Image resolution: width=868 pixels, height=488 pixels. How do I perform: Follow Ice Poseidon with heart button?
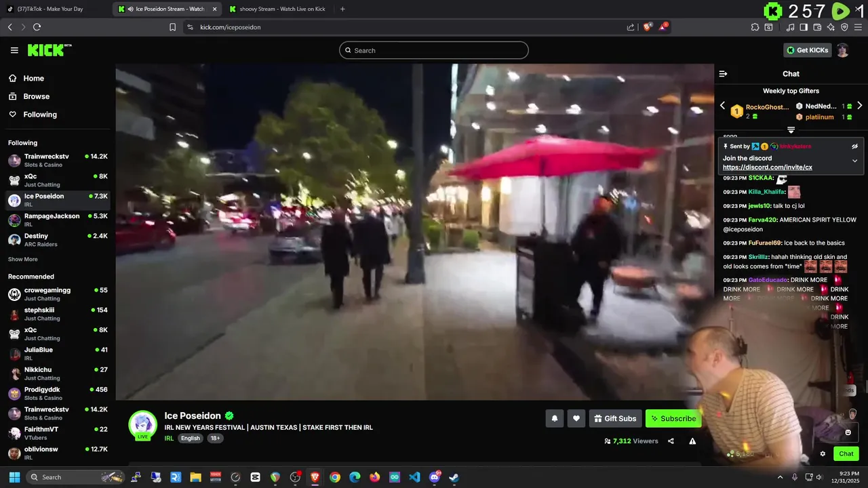tap(576, 418)
